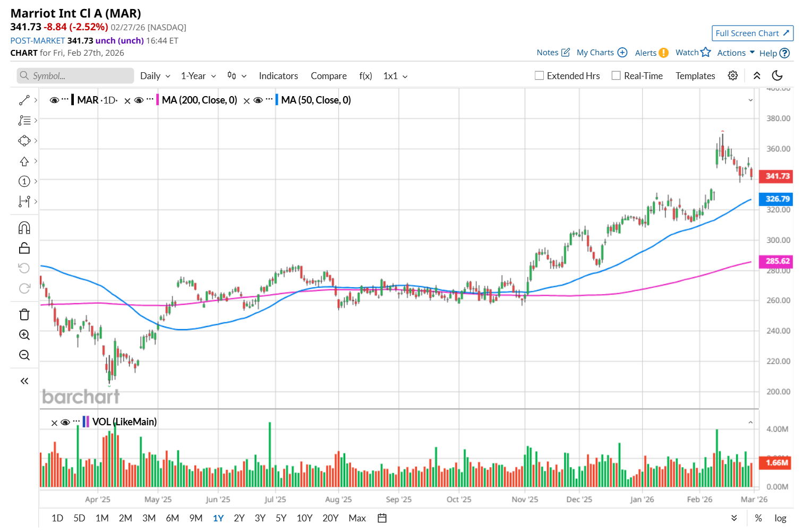The image size is (811, 532).
Task: Enable the Extended Hrs checkbox
Action: click(540, 76)
